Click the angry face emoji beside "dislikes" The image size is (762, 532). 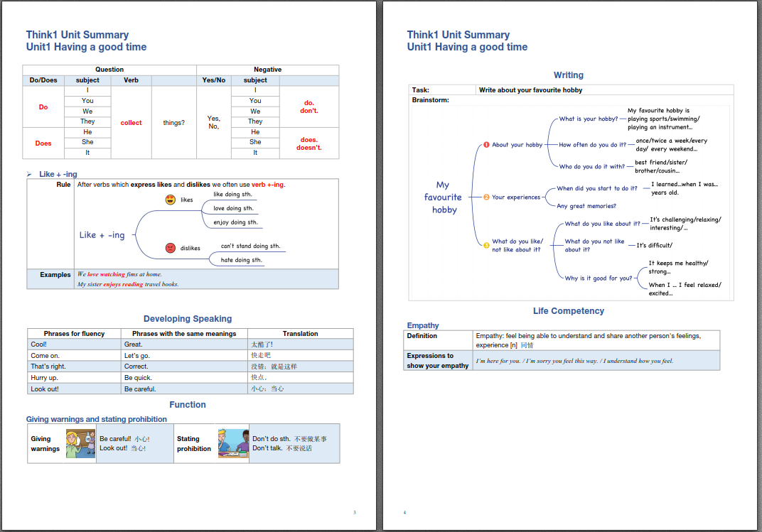pyautogui.click(x=170, y=248)
